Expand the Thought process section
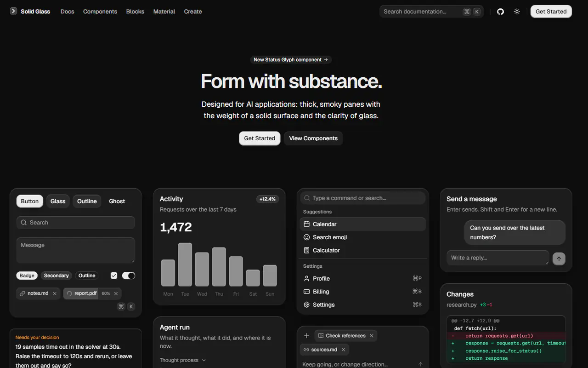The height and width of the screenshot is (368, 588). [x=183, y=360]
